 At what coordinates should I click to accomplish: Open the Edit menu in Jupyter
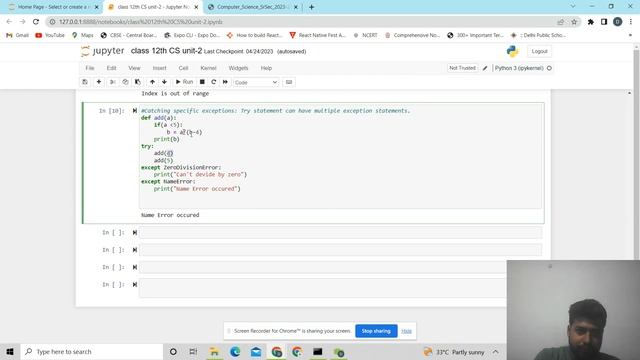[x=111, y=68]
